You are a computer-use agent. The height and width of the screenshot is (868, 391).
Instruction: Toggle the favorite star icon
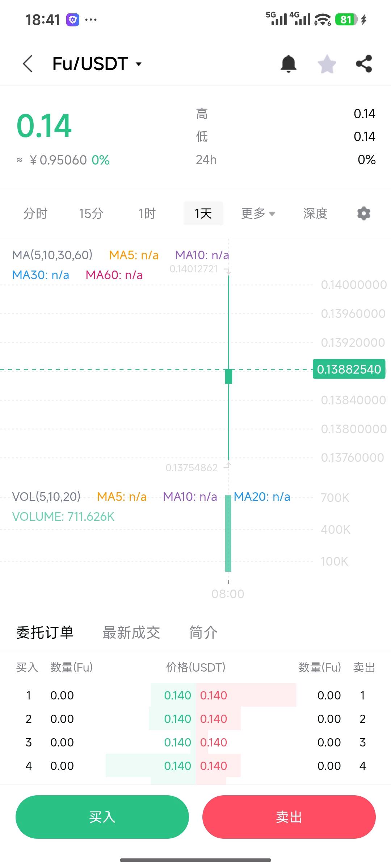click(x=327, y=64)
